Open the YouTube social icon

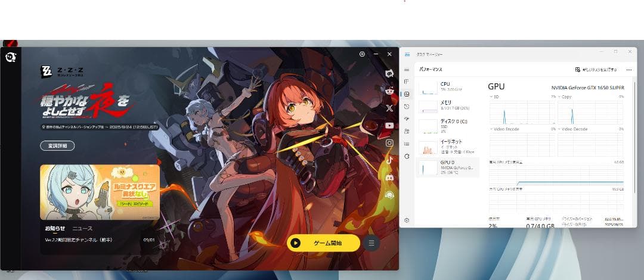point(389,126)
